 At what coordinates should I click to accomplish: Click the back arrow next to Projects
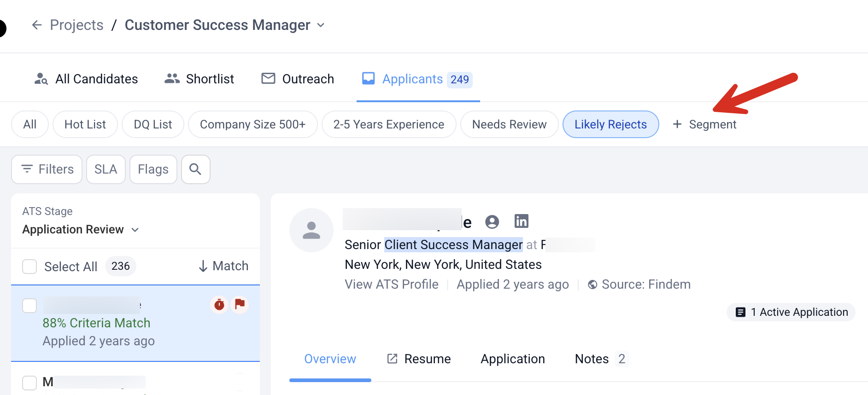click(37, 25)
